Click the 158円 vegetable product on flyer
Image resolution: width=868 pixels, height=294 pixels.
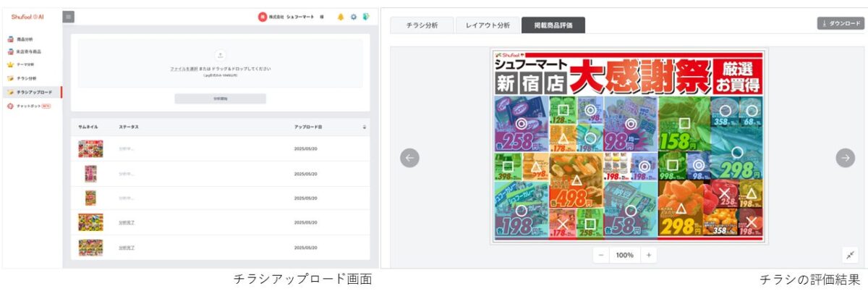tap(684, 125)
